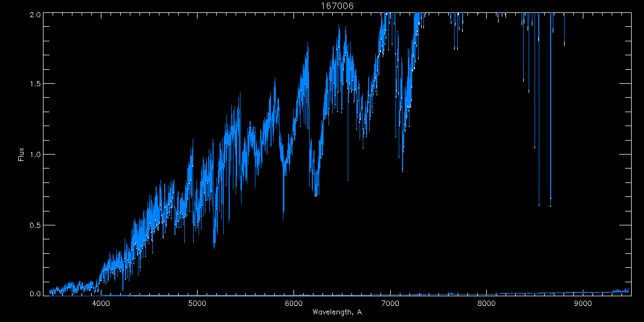The image size is (644, 322).
Task: Click the 7000 wavelength tick label
Action: (390, 303)
